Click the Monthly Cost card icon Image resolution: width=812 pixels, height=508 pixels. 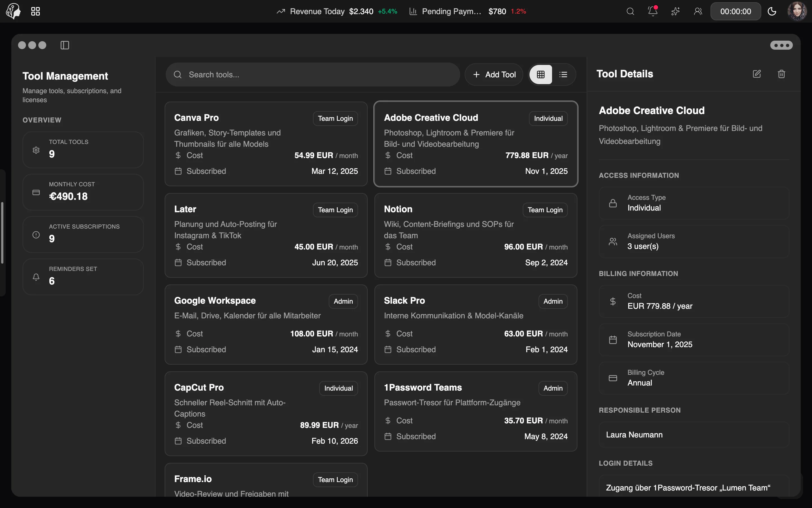click(x=36, y=192)
